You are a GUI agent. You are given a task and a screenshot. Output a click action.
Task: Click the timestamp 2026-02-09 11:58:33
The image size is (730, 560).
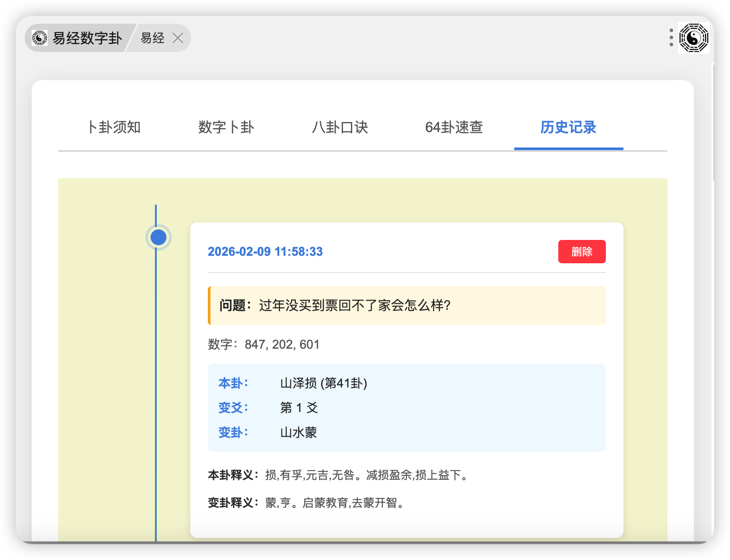[x=265, y=251]
